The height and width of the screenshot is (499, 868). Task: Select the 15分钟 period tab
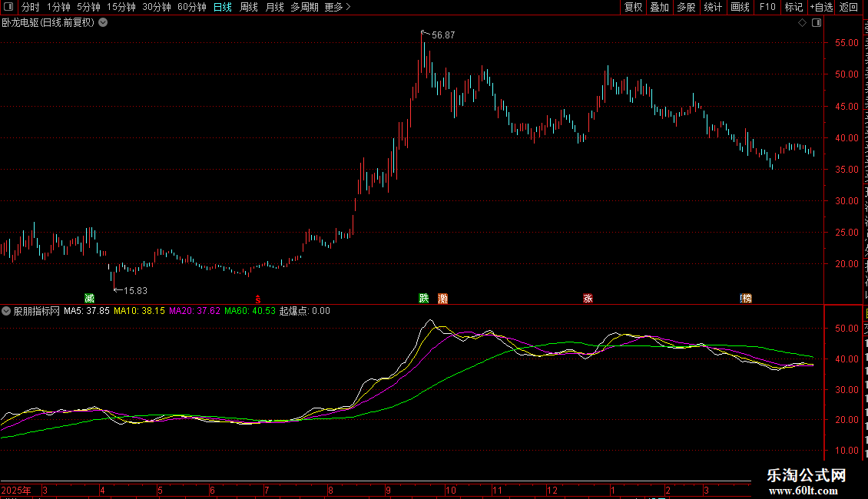coord(121,7)
